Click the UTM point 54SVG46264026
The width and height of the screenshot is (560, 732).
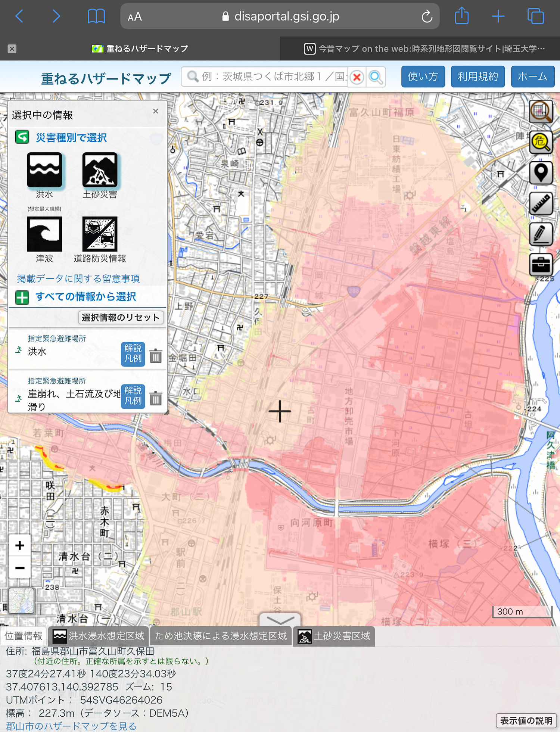pos(121,700)
